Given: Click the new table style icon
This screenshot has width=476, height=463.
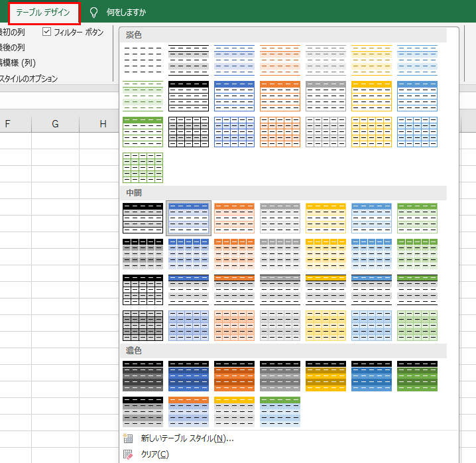Looking at the screenshot, I should (128, 438).
